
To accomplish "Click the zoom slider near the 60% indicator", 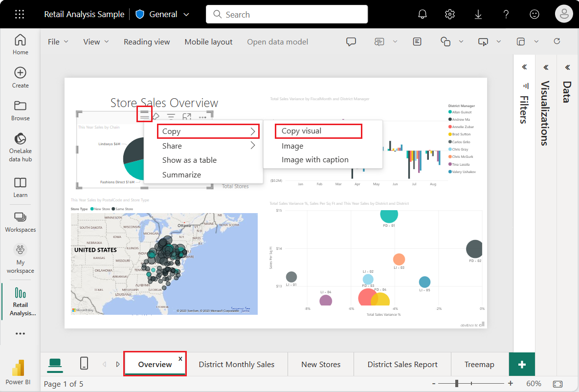I will pos(457,384).
